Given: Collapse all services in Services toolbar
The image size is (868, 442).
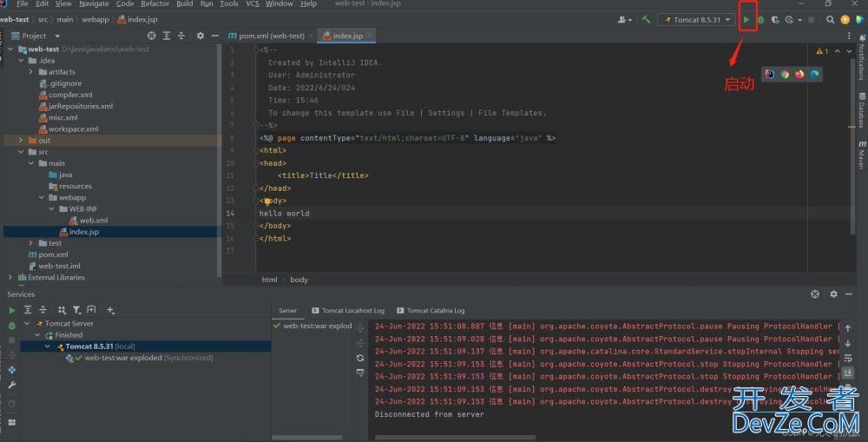Looking at the screenshot, I should point(43,310).
